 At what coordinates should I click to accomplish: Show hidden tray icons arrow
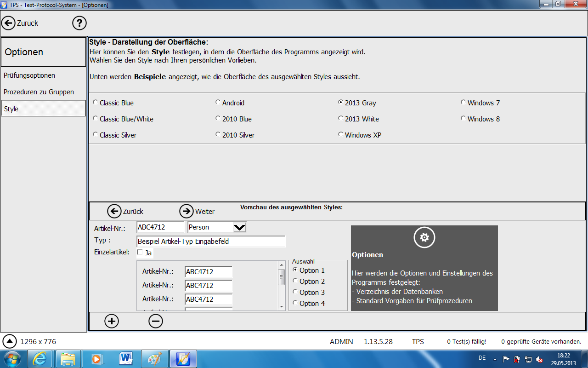[x=495, y=359]
